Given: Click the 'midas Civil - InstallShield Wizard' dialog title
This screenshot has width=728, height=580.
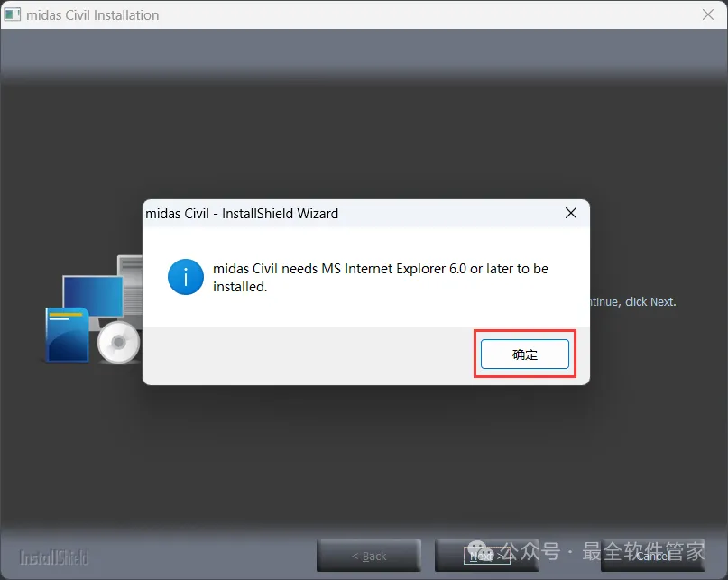Looking at the screenshot, I should point(242,214).
